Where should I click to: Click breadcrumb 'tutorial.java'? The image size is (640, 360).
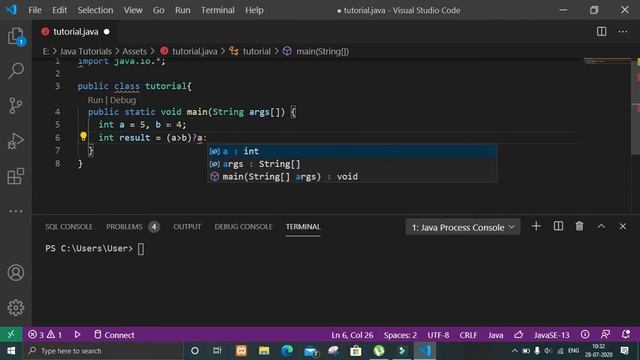194,51
